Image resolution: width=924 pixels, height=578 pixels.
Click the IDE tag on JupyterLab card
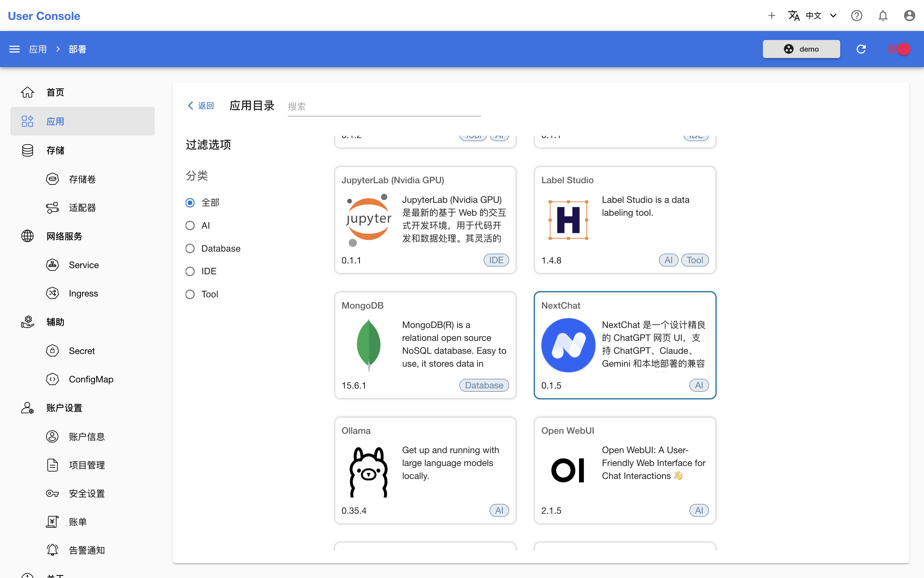496,260
